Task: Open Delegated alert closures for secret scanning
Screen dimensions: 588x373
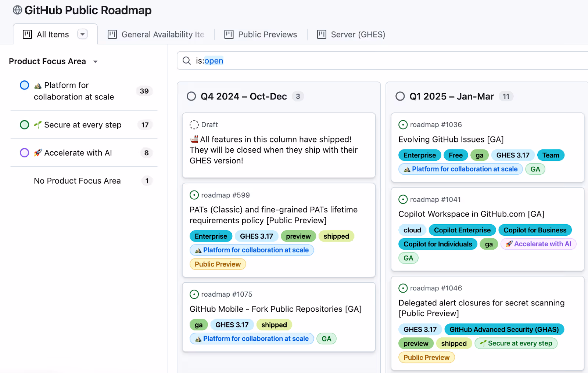Action: point(481,308)
